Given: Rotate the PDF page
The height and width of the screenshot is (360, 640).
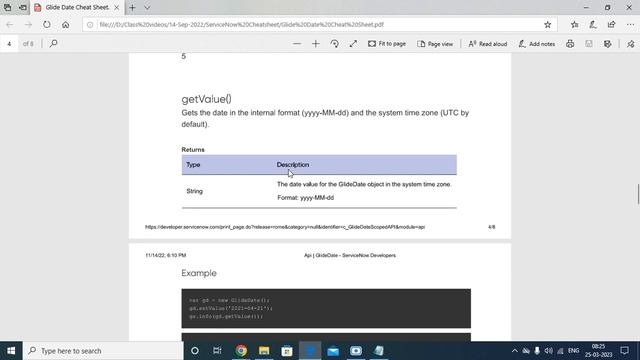Looking at the screenshot, I should pyautogui.click(x=334, y=44).
